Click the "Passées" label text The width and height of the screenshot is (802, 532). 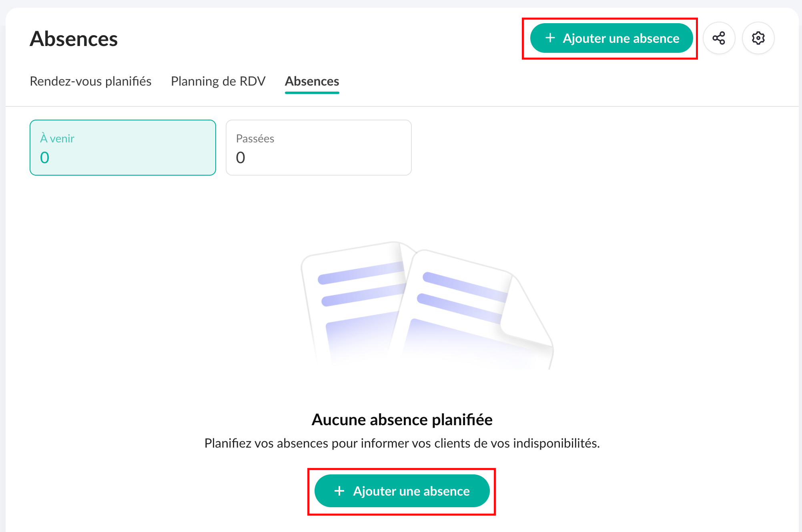point(255,138)
